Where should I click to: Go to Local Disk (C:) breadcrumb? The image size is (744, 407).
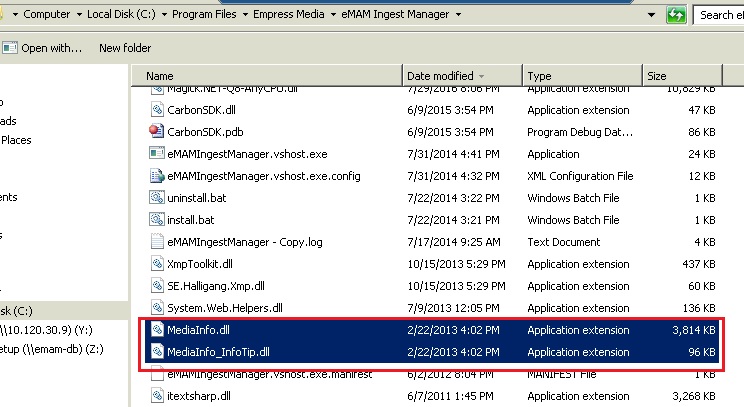[121, 14]
